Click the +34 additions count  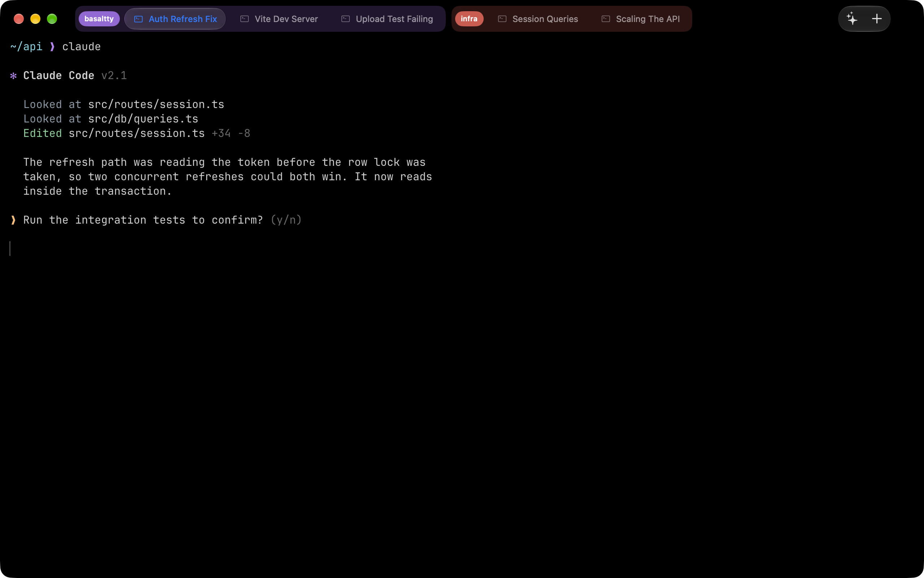click(x=221, y=133)
